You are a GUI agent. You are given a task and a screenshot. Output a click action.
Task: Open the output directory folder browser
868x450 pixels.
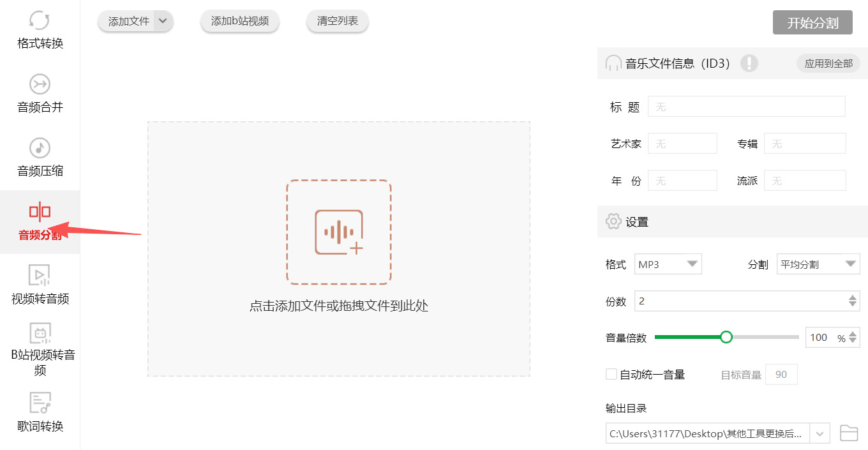849,433
